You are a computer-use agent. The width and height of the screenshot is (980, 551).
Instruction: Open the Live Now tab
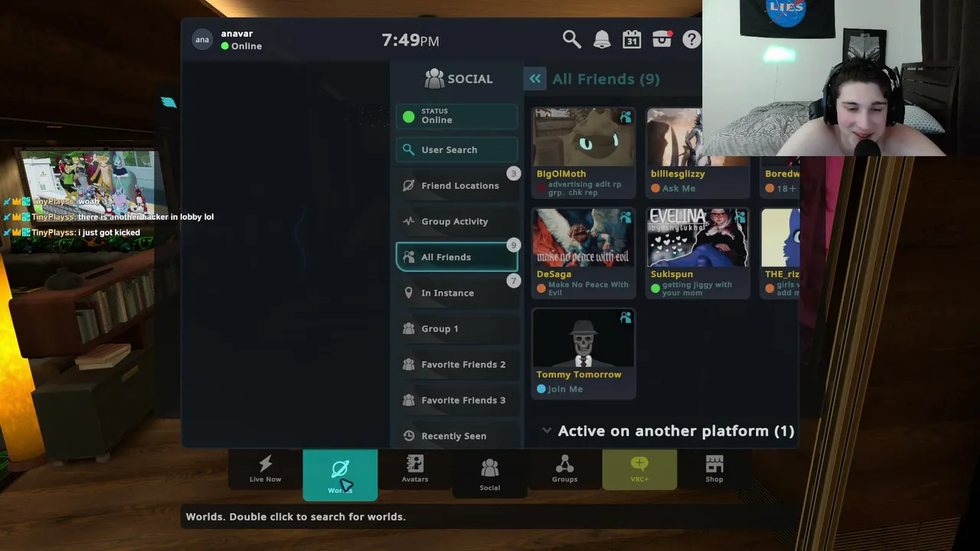coord(265,468)
